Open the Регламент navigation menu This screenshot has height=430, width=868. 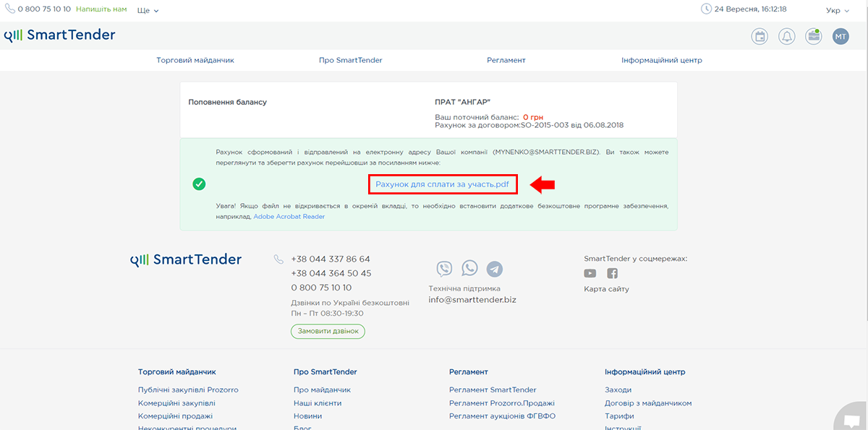(x=506, y=60)
